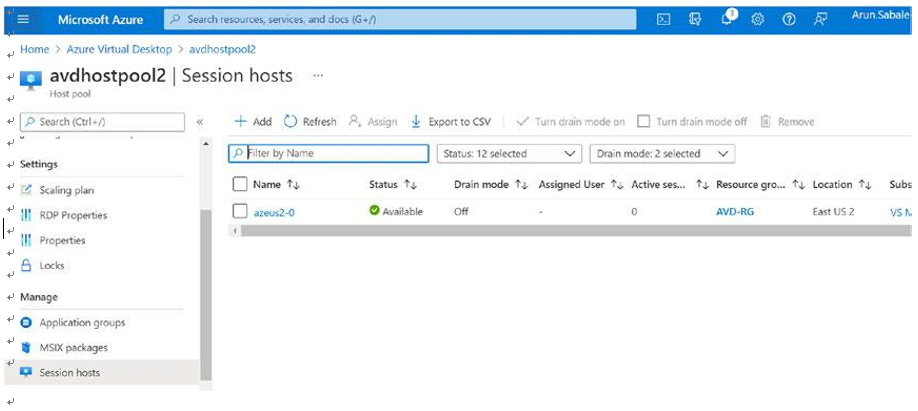Open avdhostpool2 breadcrumb link
The width and height of the screenshot is (918, 411).
(222, 49)
